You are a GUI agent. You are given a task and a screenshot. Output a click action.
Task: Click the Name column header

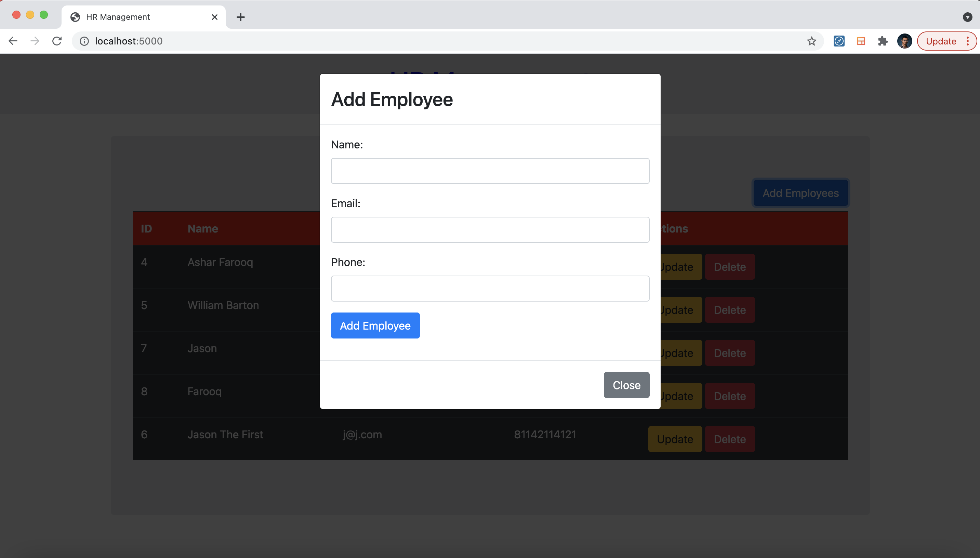pos(203,229)
